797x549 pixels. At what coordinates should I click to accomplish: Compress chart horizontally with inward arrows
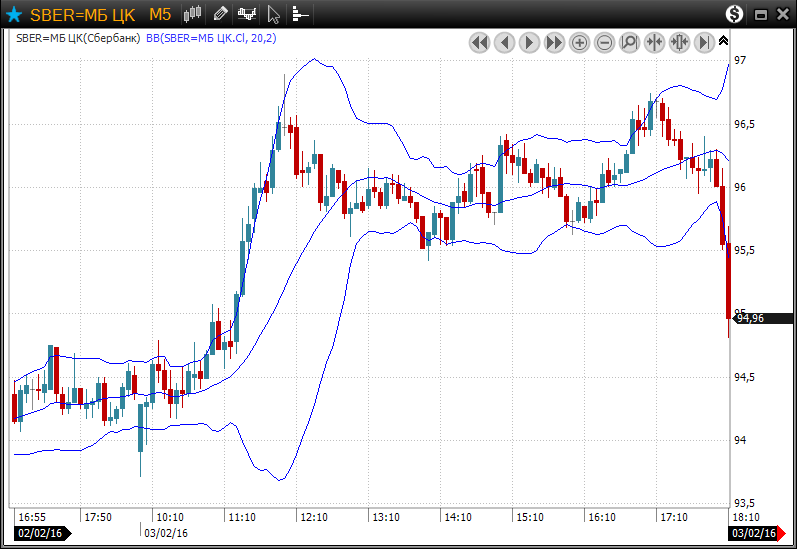(x=654, y=42)
